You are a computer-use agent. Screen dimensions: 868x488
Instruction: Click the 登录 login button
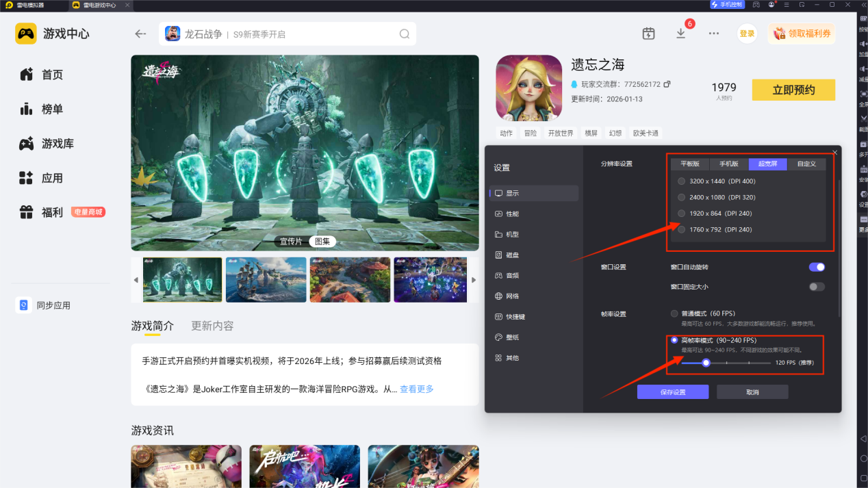tap(747, 34)
